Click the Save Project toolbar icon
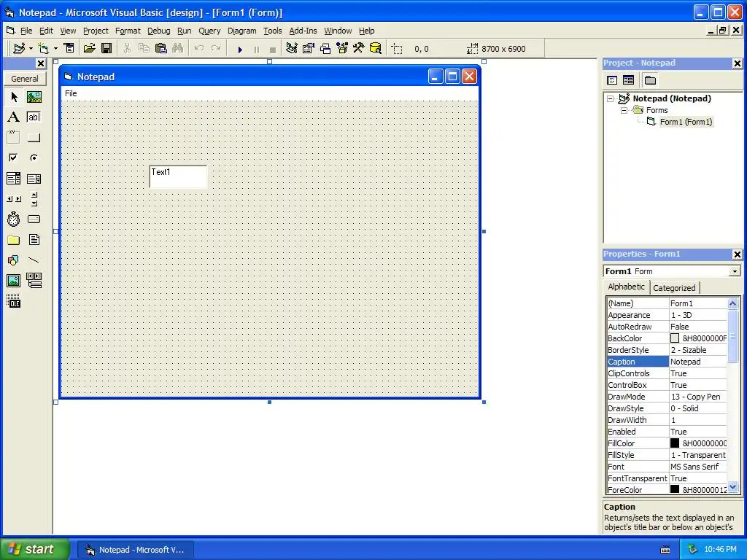The image size is (747, 560). coord(107,49)
